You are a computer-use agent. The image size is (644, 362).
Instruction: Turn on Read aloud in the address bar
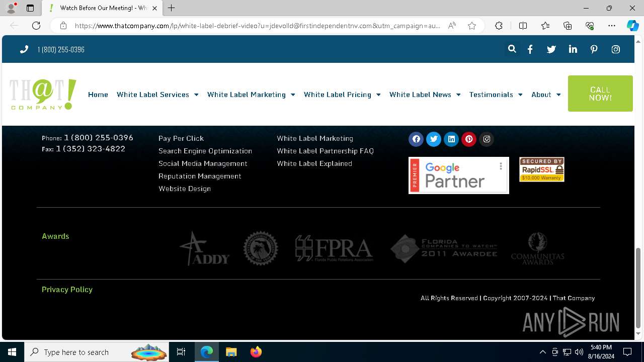452,26
